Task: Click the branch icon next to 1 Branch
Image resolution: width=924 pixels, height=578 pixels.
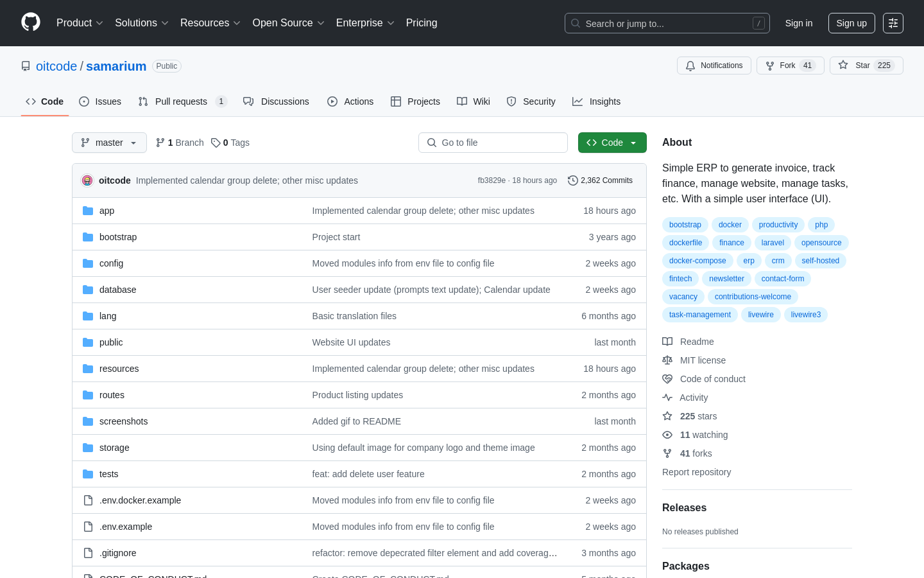Action: (160, 143)
